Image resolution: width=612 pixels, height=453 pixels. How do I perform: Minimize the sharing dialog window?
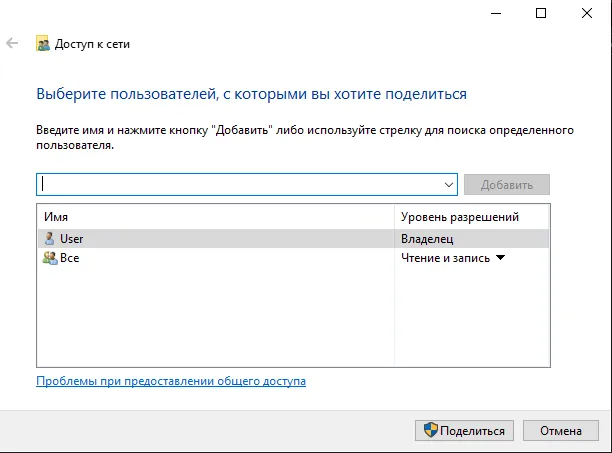[496, 13]
